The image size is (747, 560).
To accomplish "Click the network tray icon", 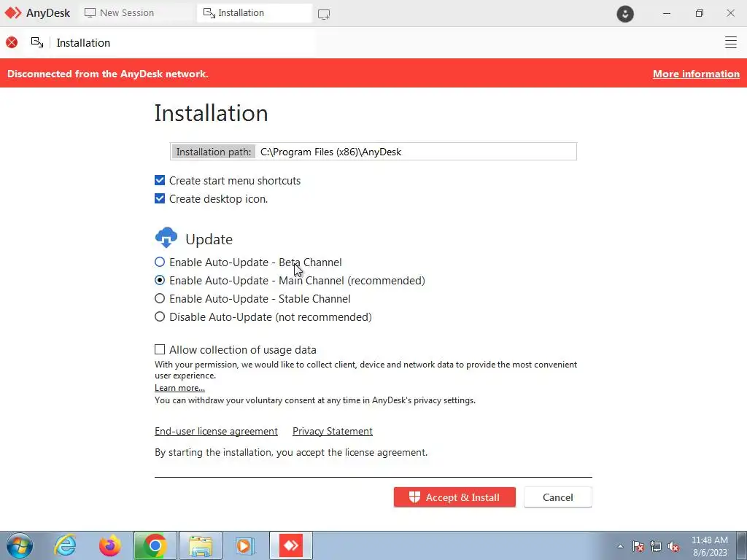I will click(656, 547).
